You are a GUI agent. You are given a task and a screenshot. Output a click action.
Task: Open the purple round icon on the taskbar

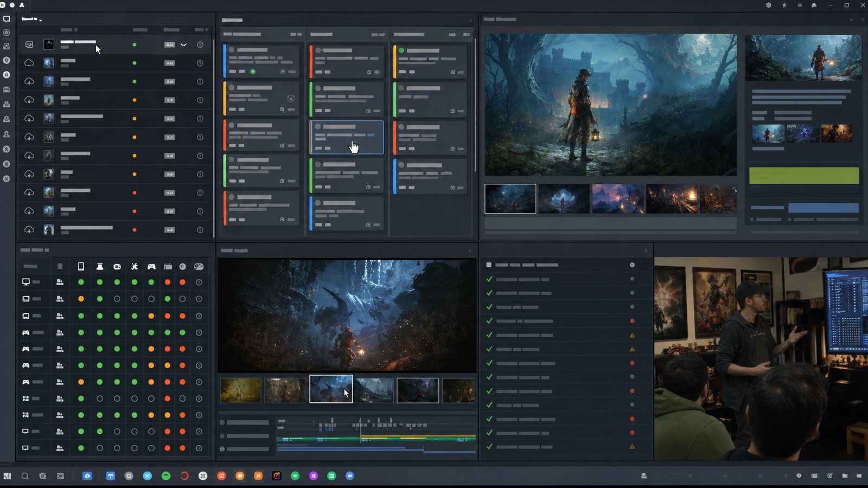click(x=314, y=476)
